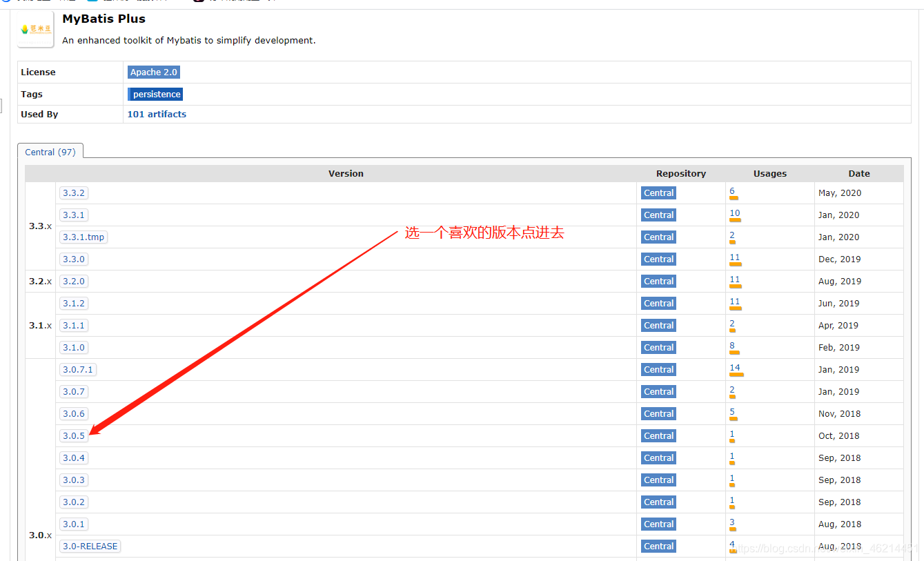This screenshot has height=561, width=924.
Task: Click the 3.1.x version group label
Action: click(x=41, y=326)
